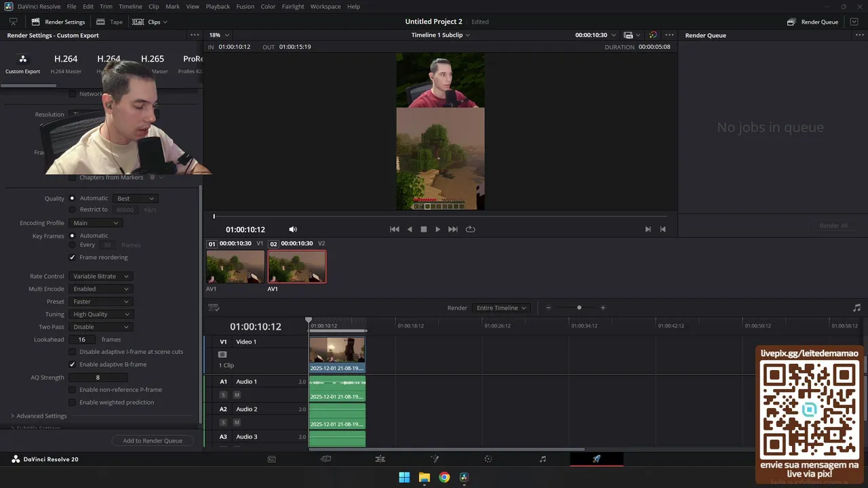Select Key Frames Every radio button
This screenshot has width=868, height=488.
coord(72,245)
